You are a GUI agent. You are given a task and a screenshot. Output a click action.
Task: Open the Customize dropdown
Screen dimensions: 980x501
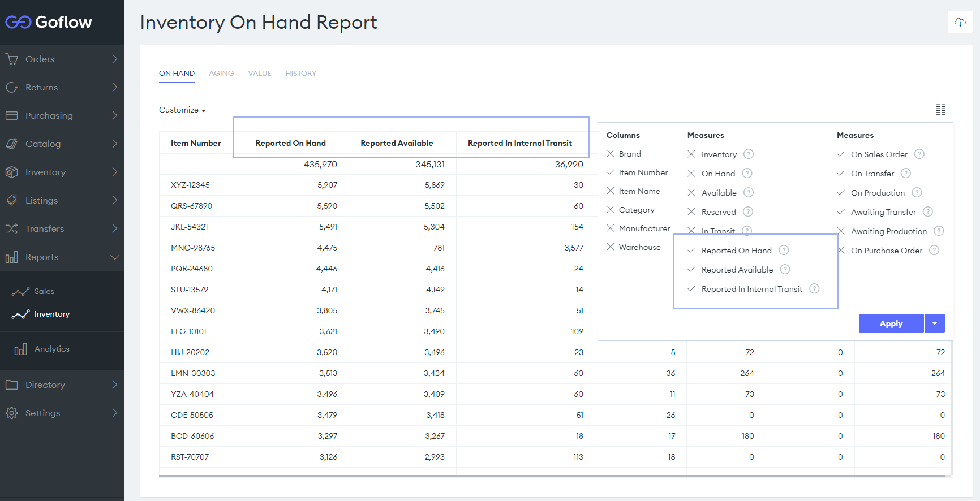point(182,110)
